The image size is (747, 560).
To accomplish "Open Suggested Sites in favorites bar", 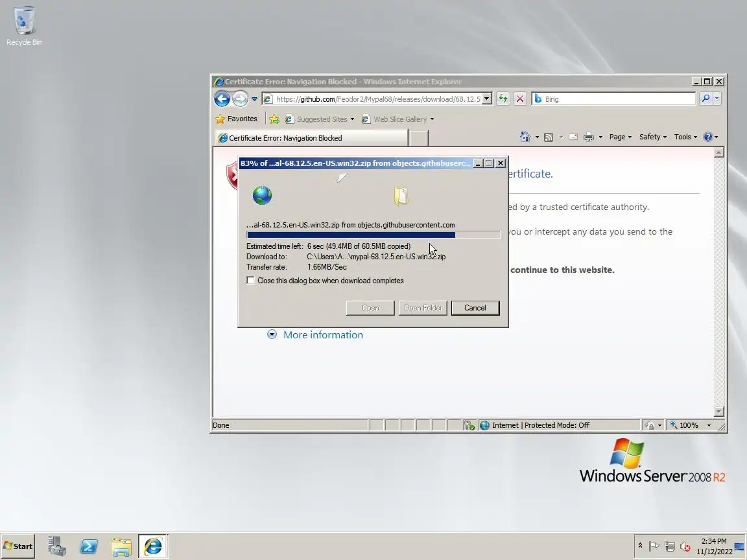I will [320, 119].
